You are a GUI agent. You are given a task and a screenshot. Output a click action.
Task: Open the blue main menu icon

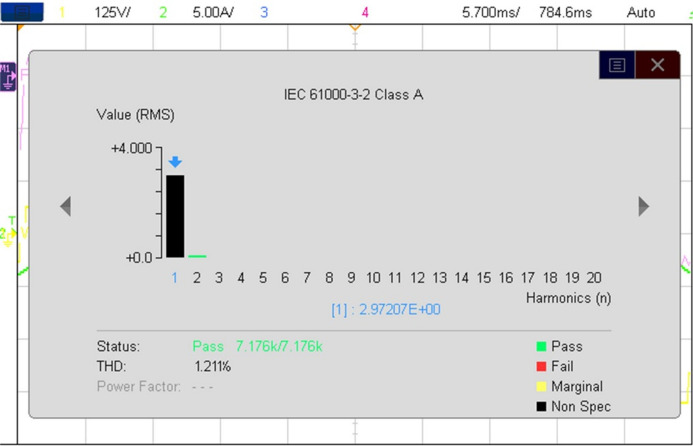22,12
